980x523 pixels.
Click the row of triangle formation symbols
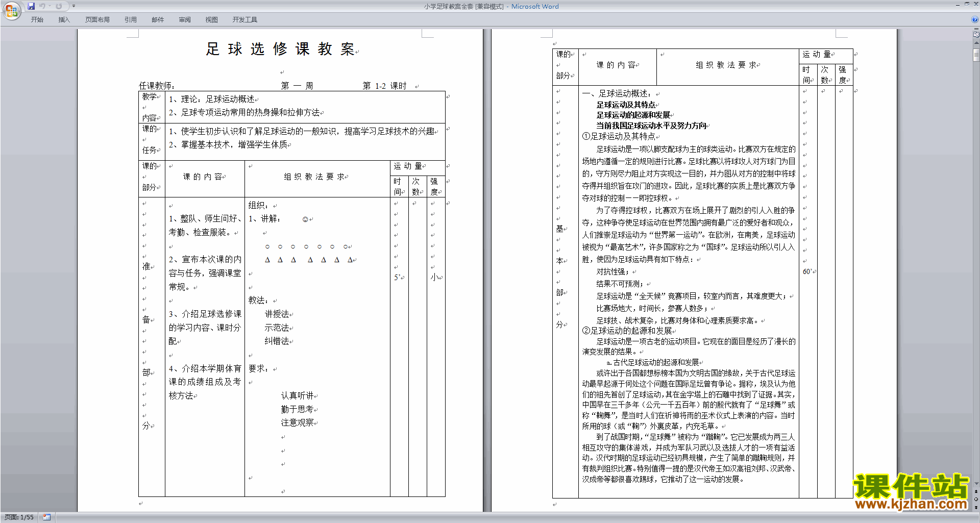[309, 260]
